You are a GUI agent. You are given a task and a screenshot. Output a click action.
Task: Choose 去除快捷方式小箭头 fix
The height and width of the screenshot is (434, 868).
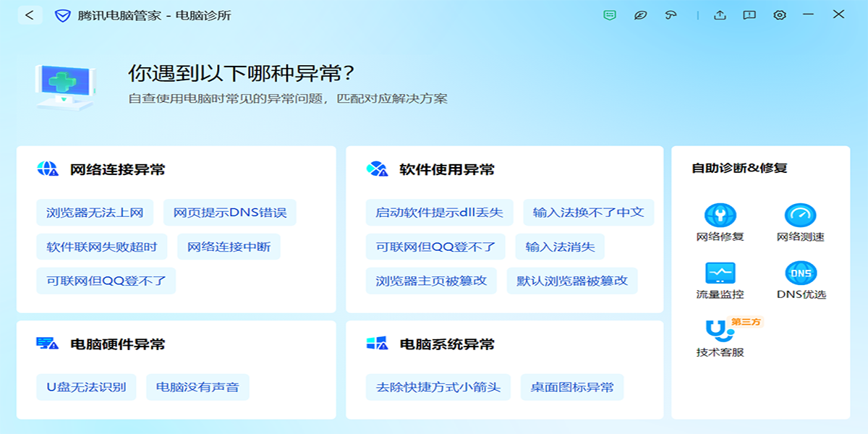coord(438,387)
